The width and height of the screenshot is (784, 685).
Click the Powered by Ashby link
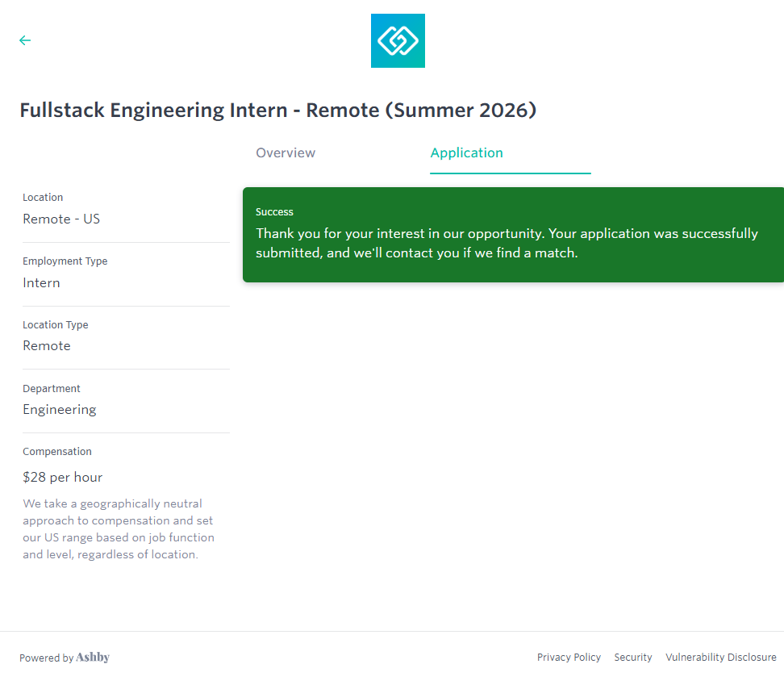tap(65, 658)
